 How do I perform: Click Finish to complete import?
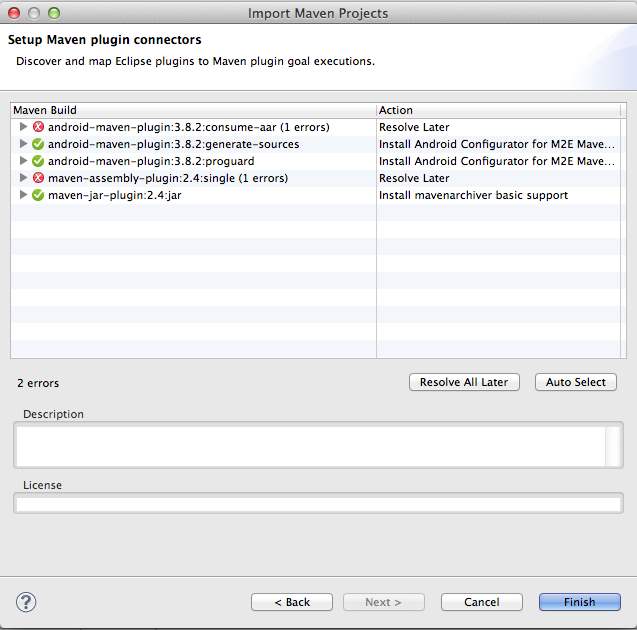click(x=579, y=602)
